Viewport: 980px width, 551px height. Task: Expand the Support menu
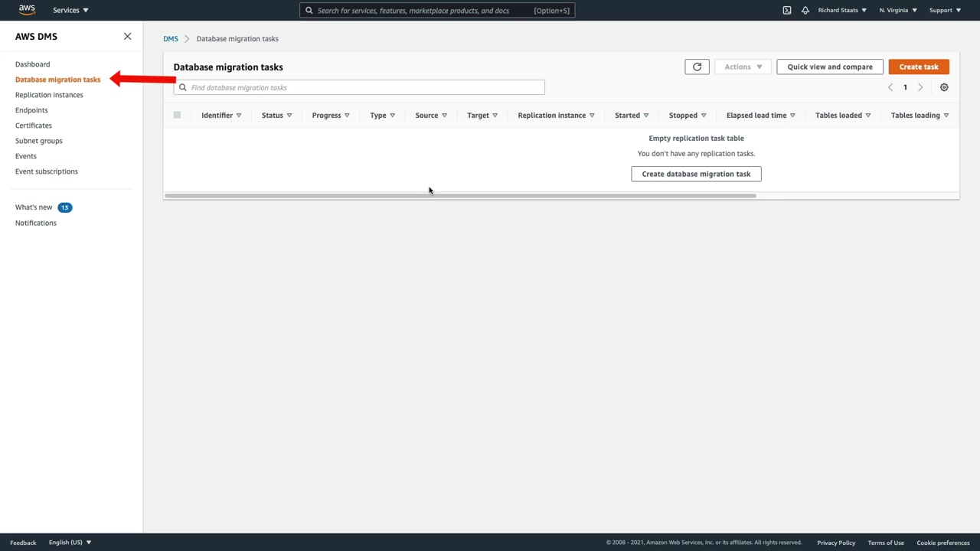[945, 10]
